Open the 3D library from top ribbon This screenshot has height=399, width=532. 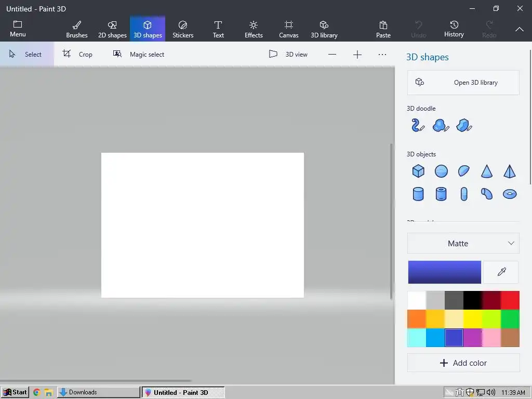(x=324, y=29)
